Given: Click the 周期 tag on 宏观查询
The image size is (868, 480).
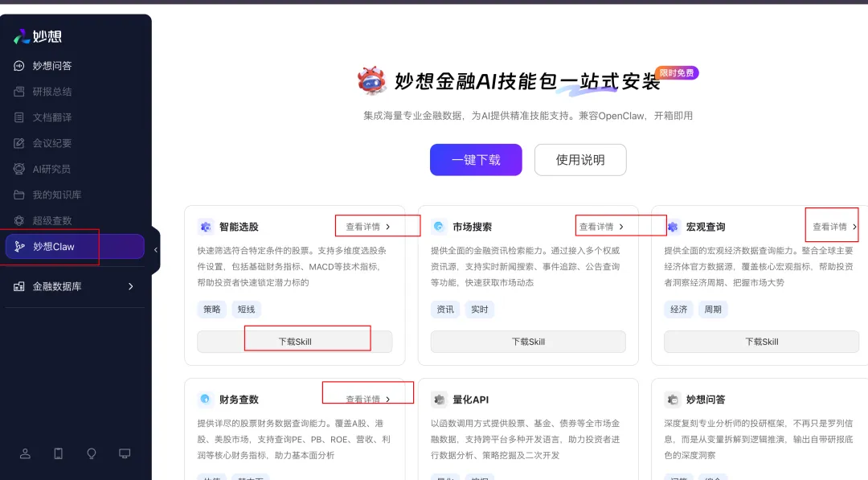Looking at the screenshot, I should pos(713,310).
